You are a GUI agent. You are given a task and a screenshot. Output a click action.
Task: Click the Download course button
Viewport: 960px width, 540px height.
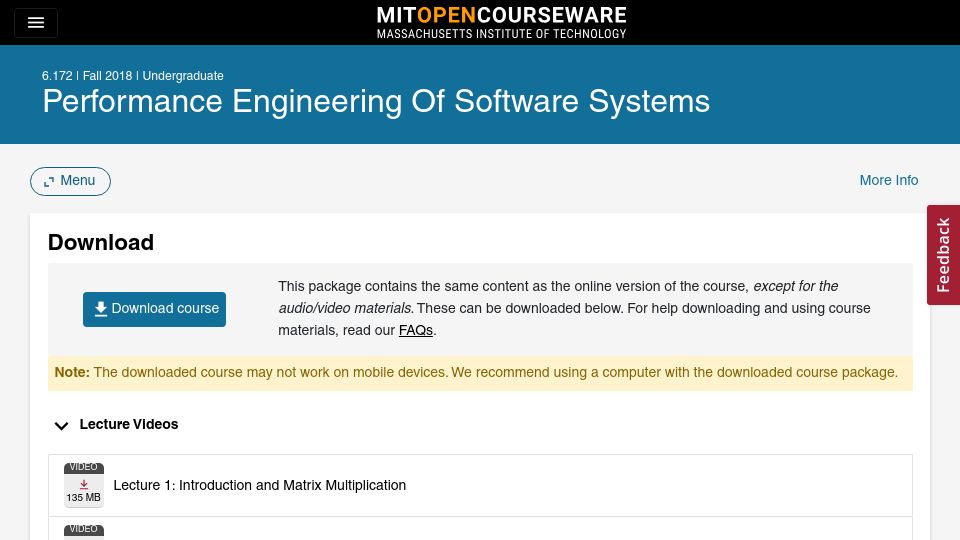154,309
